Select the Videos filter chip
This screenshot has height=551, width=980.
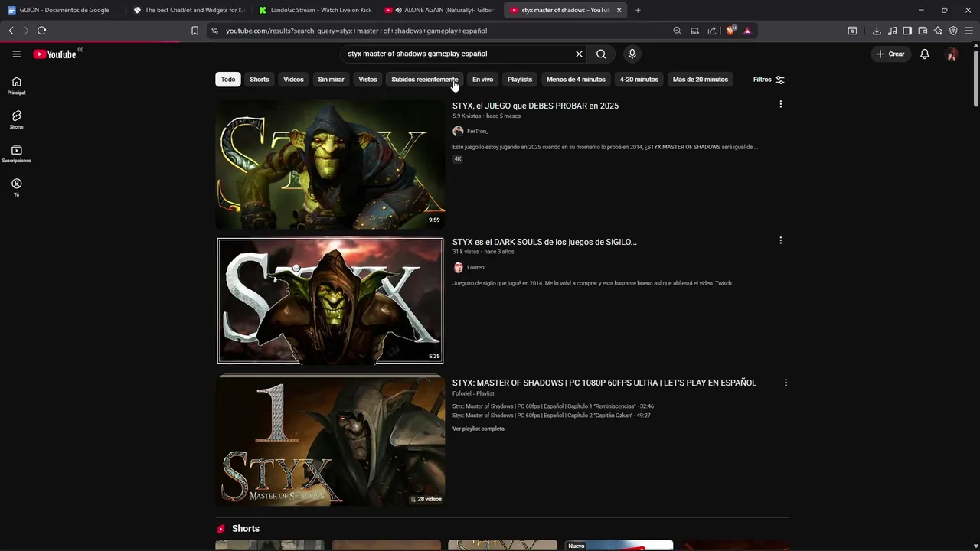(x=294, y=80)
